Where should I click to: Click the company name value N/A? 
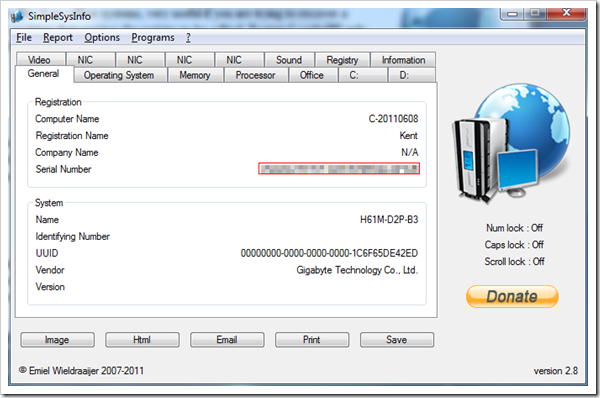(x=409, y=153)
